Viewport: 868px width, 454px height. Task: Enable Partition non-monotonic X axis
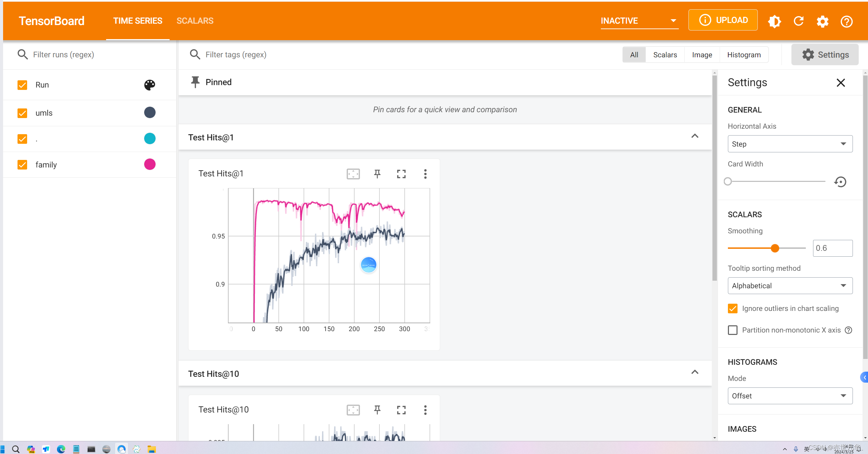click(733, 330)
